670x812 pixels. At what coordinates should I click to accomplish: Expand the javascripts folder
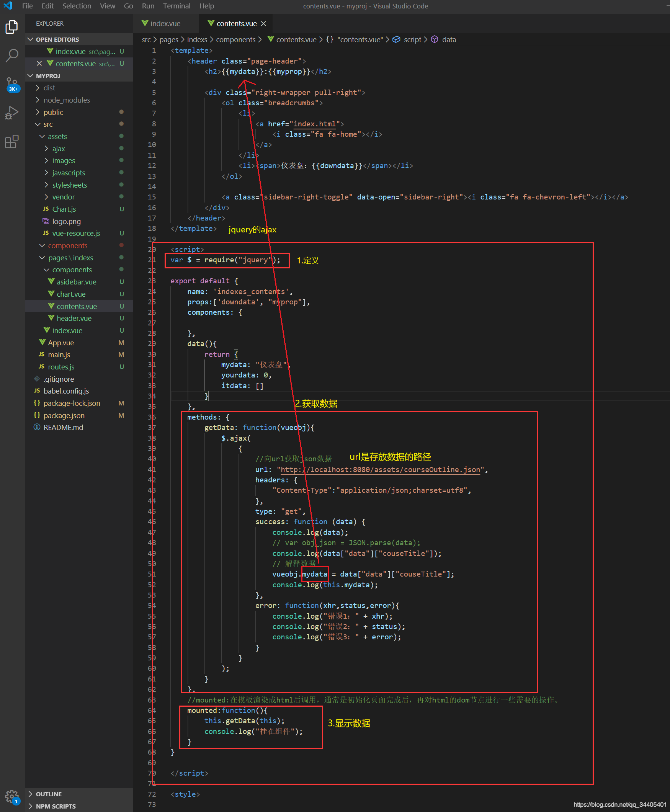46,173
